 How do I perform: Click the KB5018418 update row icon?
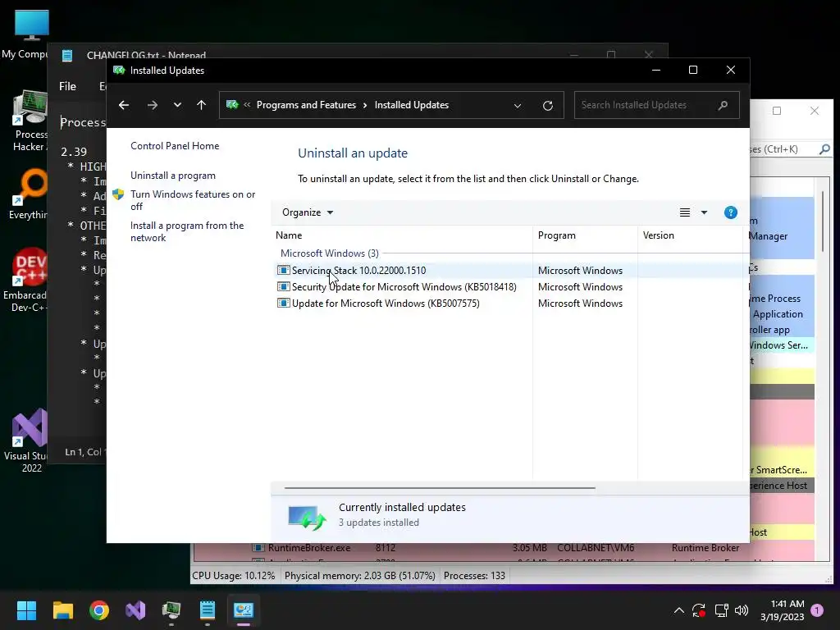click(283, 286)
